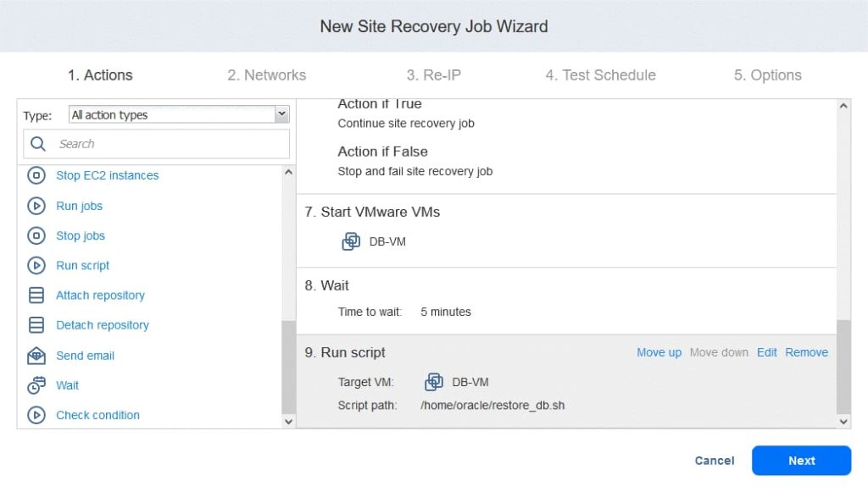Select the Stop EC2 instances action icon
This screenshot has width=868, height=492.
pos(36,175)
